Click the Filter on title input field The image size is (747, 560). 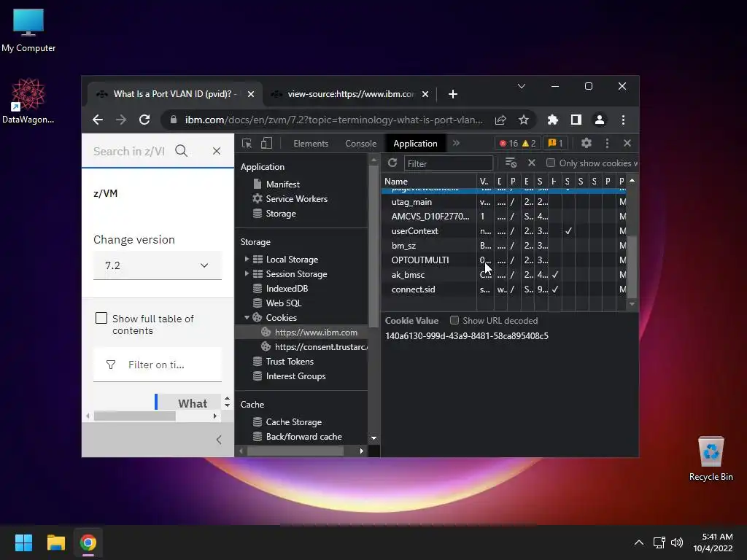click(158, 365)
